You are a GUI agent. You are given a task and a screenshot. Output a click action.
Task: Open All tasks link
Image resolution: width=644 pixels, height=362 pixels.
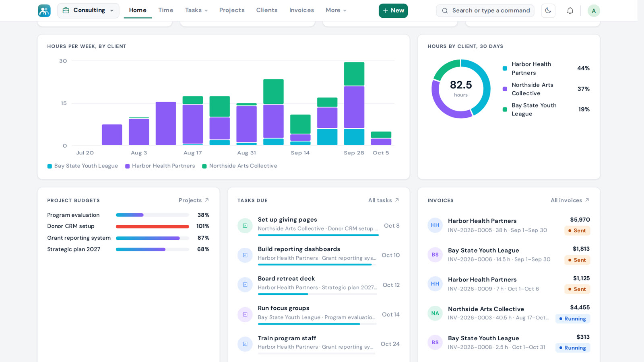[384, 200]
